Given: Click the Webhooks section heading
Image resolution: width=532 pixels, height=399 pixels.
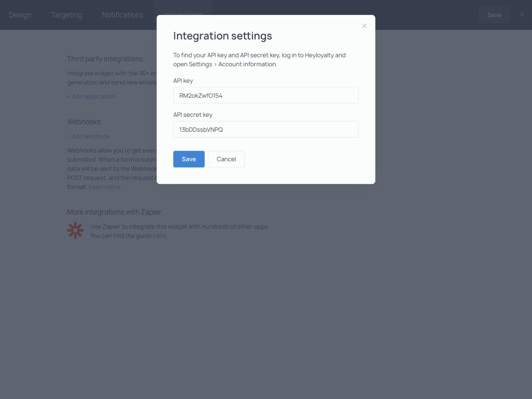Looking at the screenshot, I should point(84,122).
